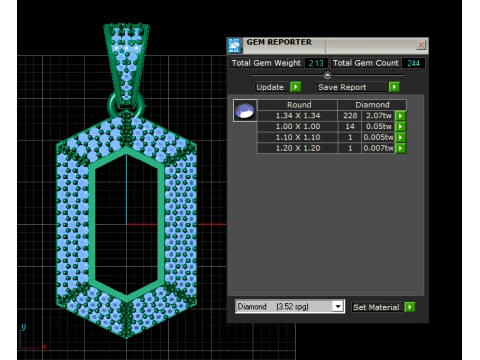Viewport: 480px width, 360px height.
Task: Open the Diamond (3.52 spg) material dropdown
Action: 338,306
